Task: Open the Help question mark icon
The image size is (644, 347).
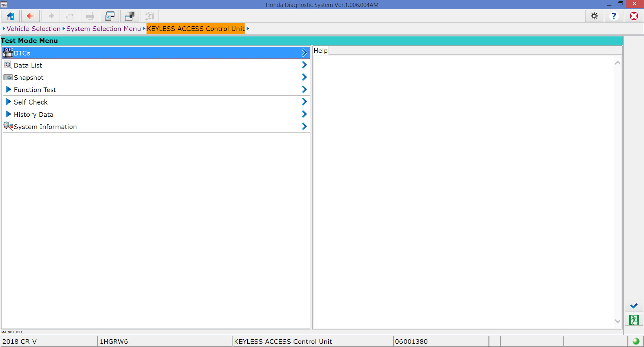Action: [x=614, y=16]
